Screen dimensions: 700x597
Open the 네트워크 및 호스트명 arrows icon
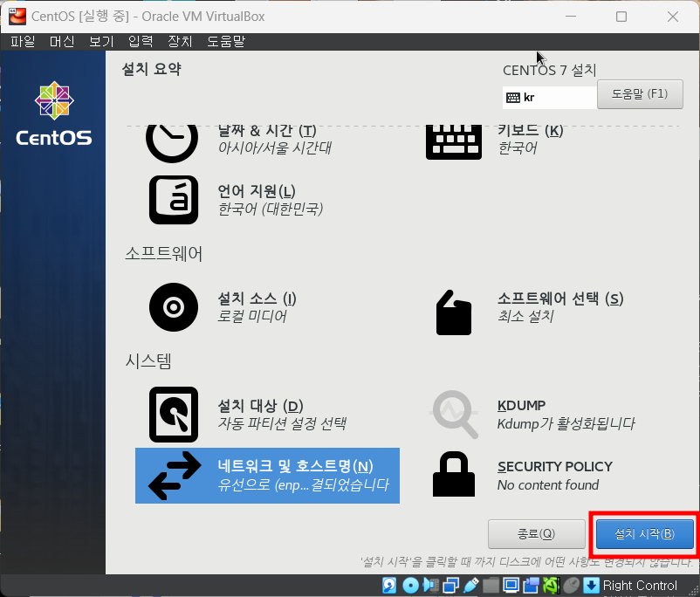coord(175,476)
